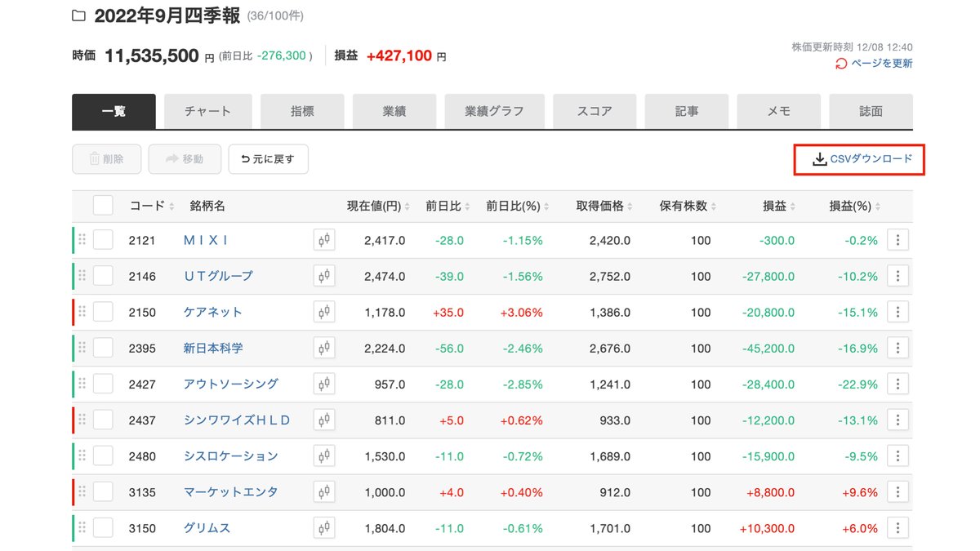Switch to the 記事 tab
The height and width of the screenshot is (551, 980).
pyautogui.click(x=687, y=111)
